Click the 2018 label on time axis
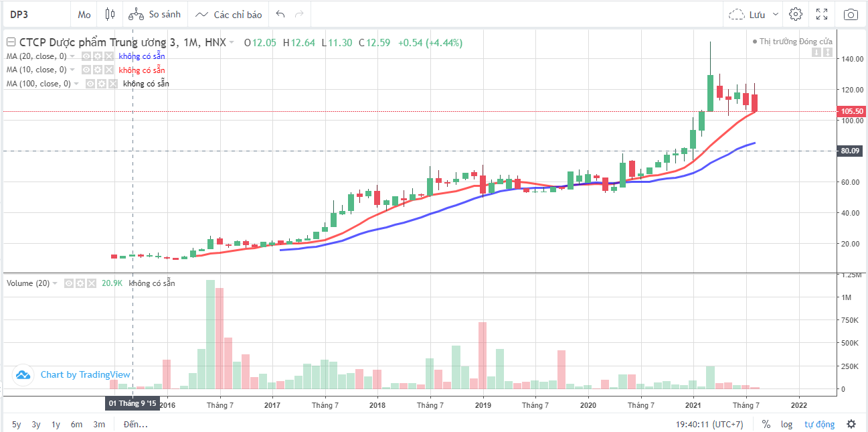Screen dimensions: 868x432 tap(377, 405)
